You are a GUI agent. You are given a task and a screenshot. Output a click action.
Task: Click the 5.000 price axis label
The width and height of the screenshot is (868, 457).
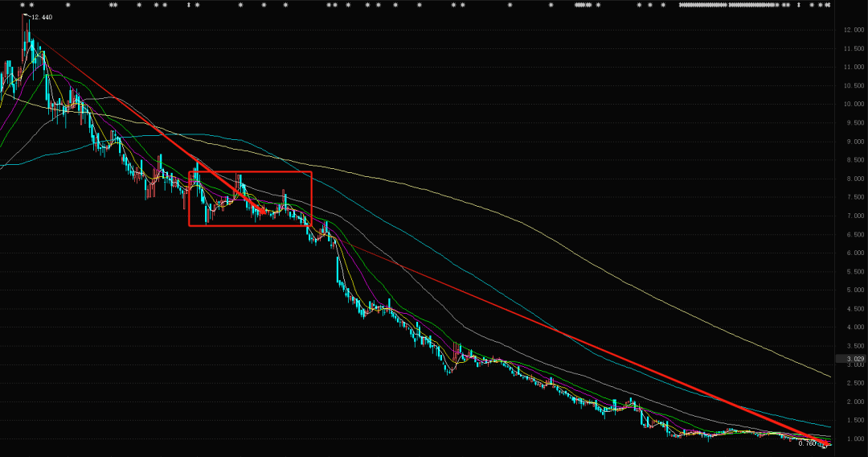[856, 290]
